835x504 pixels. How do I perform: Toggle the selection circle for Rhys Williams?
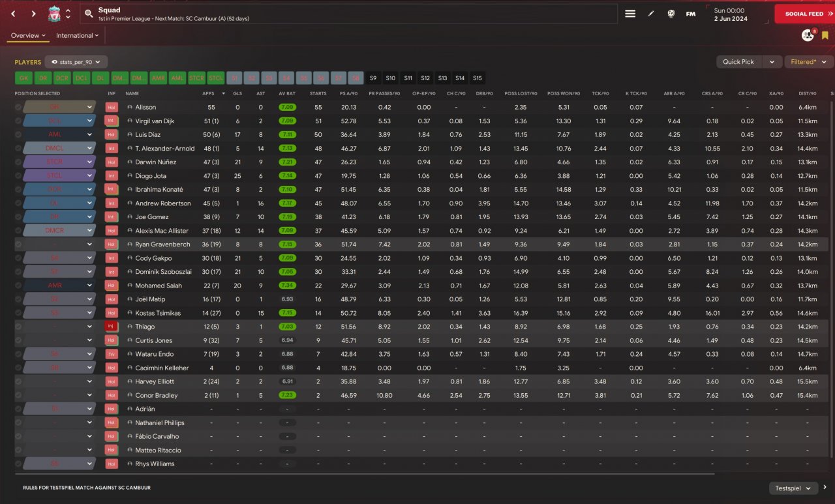[x=18, y=464]
